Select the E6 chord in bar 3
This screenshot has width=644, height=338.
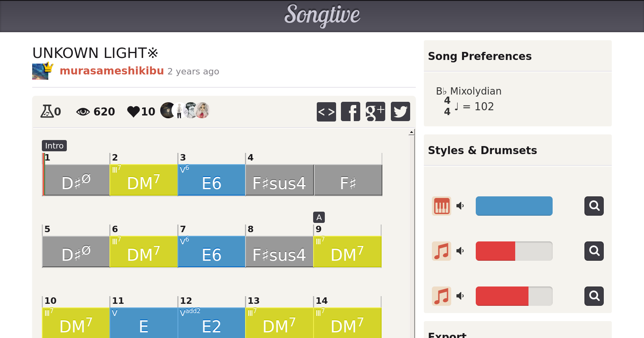211,180
